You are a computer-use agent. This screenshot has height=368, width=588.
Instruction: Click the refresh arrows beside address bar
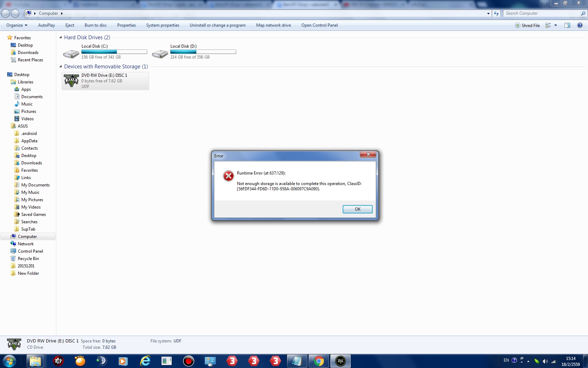pos(496,13)
